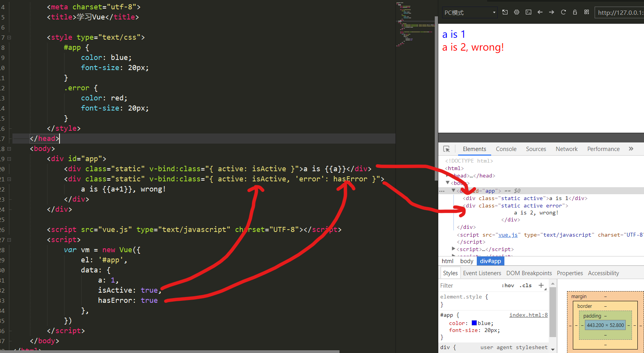The height and width of the screenshot is (353, 644).
Task: Activate the inspect element picker
Action: pyautogui.click(x=446, y=149)
